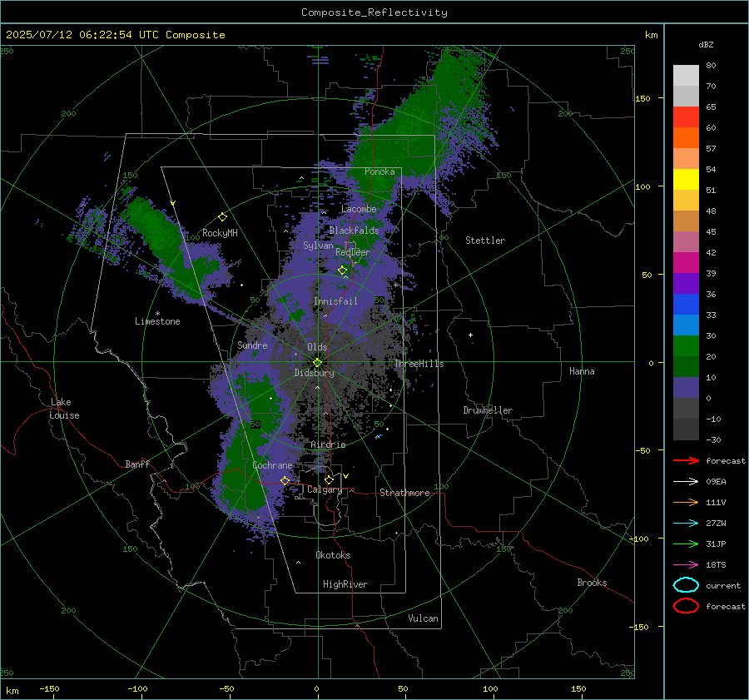The height and width of the screenshot is (700, 749).
Task: Select the slate swatch between 10 and 0
Action: pos(686,388)
